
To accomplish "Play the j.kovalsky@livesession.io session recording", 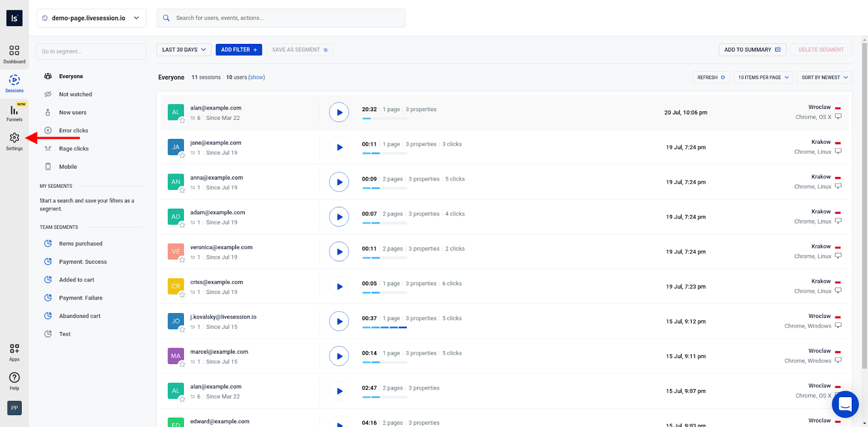I will (339, 321).
